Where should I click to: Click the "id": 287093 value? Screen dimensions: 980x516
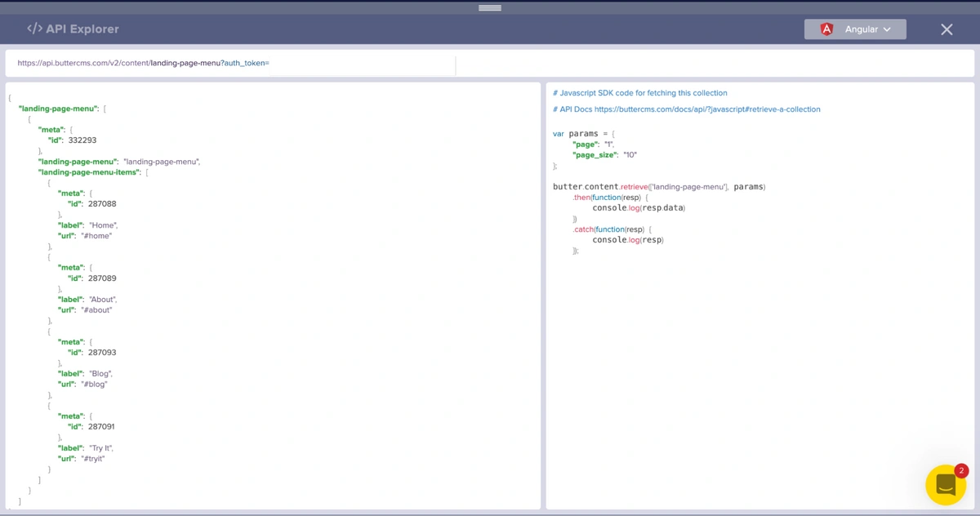pyautogui.click(x=102, y=353)
